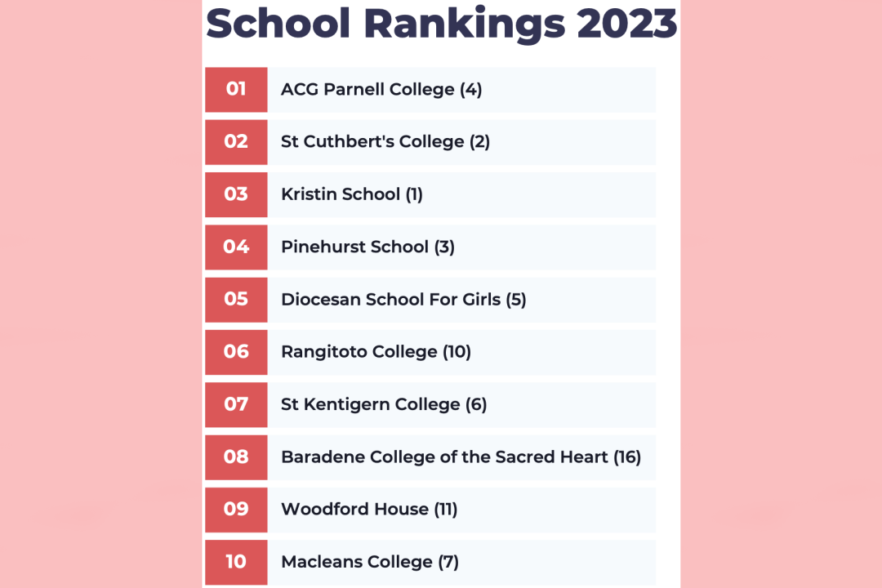882x588 pixels.
Task: Choose the Pinehurst School entry
Action: click(367, 247)
